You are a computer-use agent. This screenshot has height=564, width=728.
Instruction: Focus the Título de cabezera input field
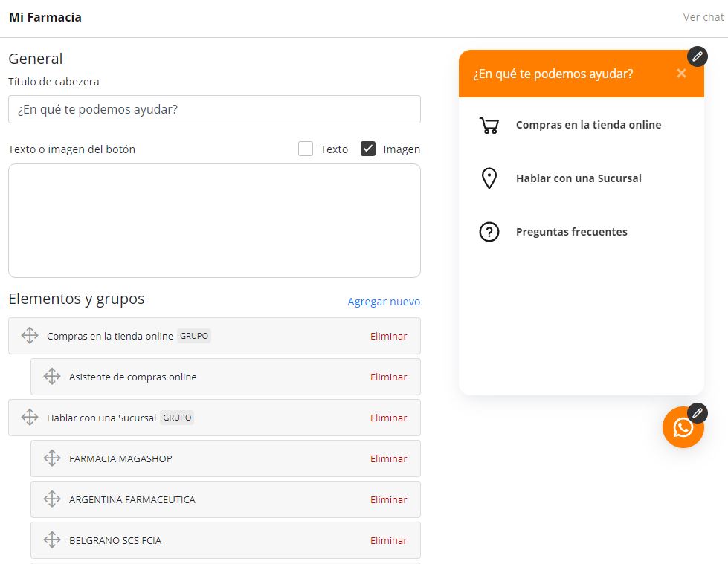tap(214, 109)
